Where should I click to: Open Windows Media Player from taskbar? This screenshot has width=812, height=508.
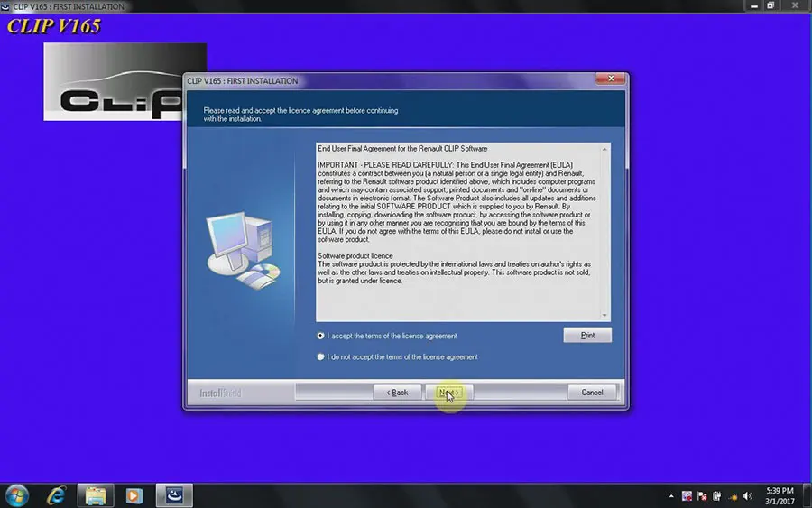click(x=134, y=495)
